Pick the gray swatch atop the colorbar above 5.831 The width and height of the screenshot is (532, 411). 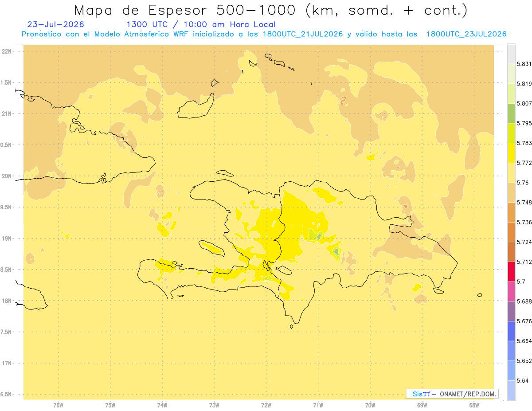coord(511,54)
